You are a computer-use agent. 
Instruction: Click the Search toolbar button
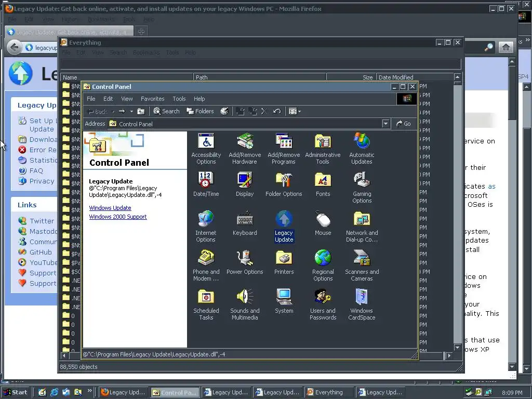pos(166,111)
